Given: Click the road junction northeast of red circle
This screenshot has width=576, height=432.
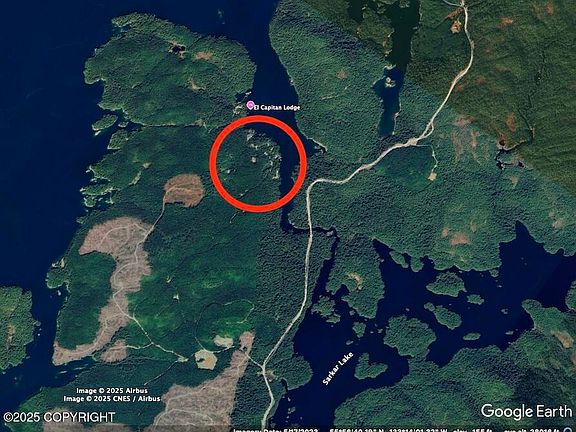Looking at the screenshot, I should [413, 141].
